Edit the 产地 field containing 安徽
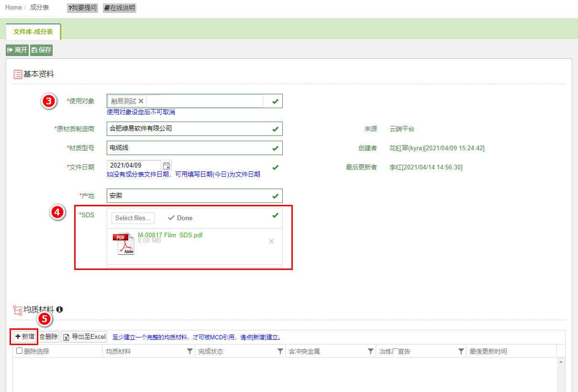 [x=195, y=196]
